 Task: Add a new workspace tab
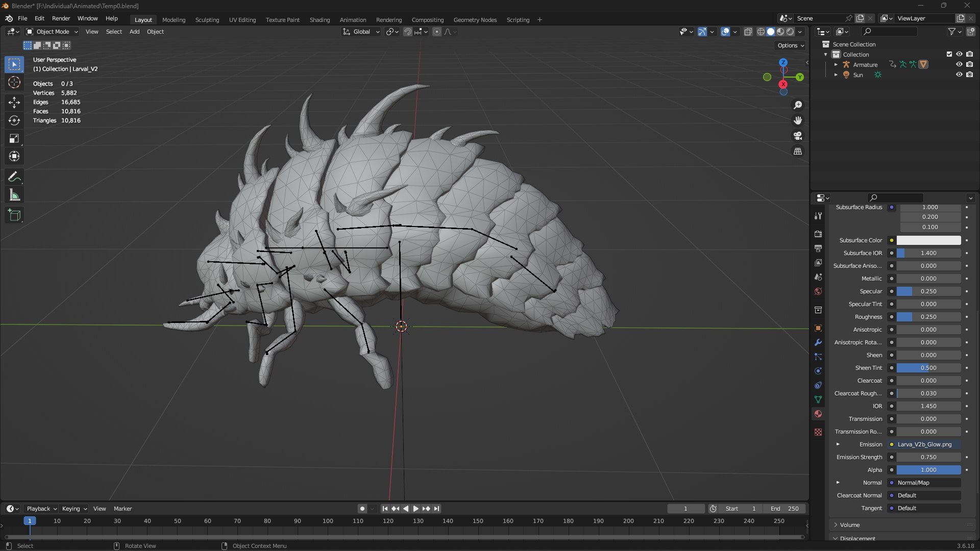(x=540, y=20)
